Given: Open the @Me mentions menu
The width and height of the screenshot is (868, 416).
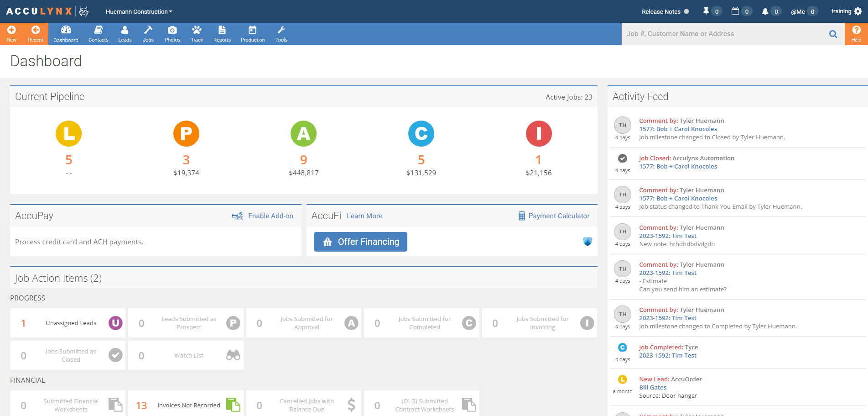Looking at the screenshot, I should tap(804, 11).
